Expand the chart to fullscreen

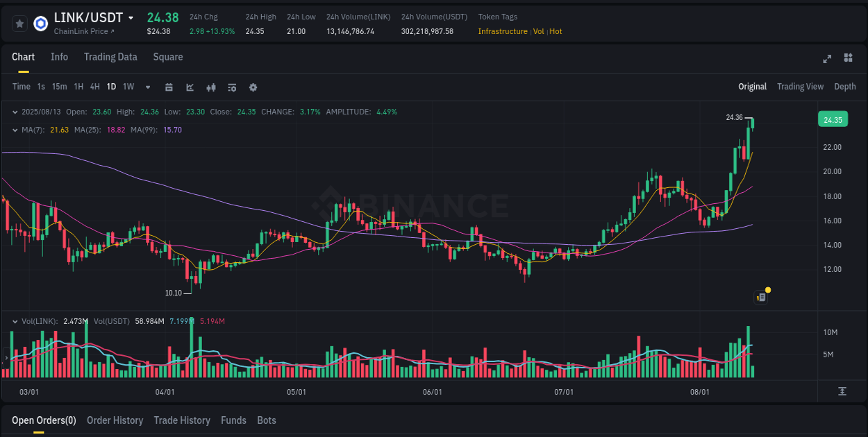(x=826, y=58)
